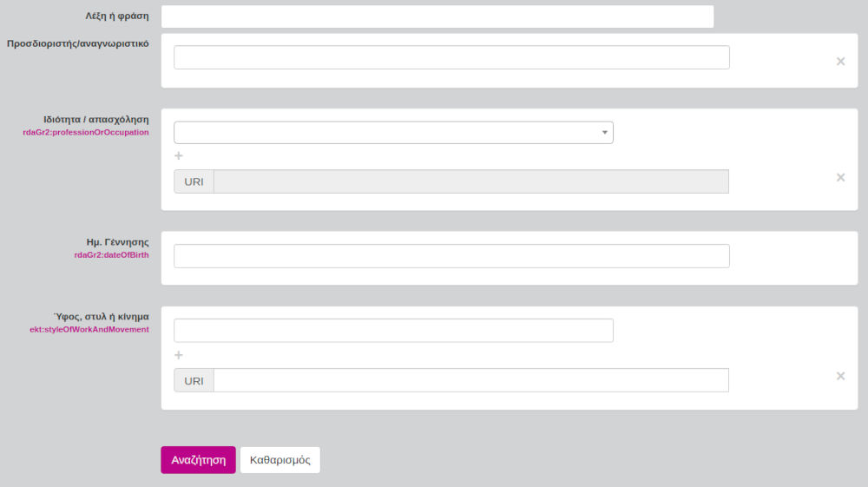Image resolution: width=868 pixels, height=487 pixels.
Task: Click the plus icon under the Ύφος field
Action: [x=179, y=355]
